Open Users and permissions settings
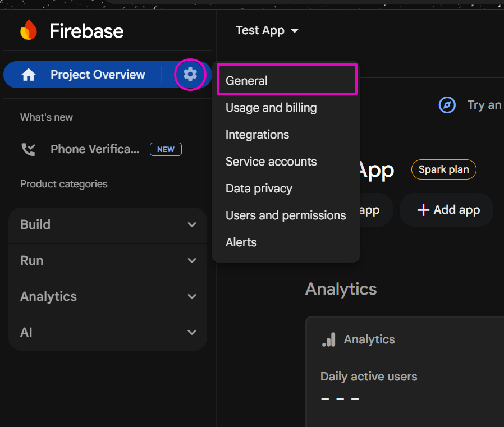This screenshot has width=504, height=427. point(286,215)
